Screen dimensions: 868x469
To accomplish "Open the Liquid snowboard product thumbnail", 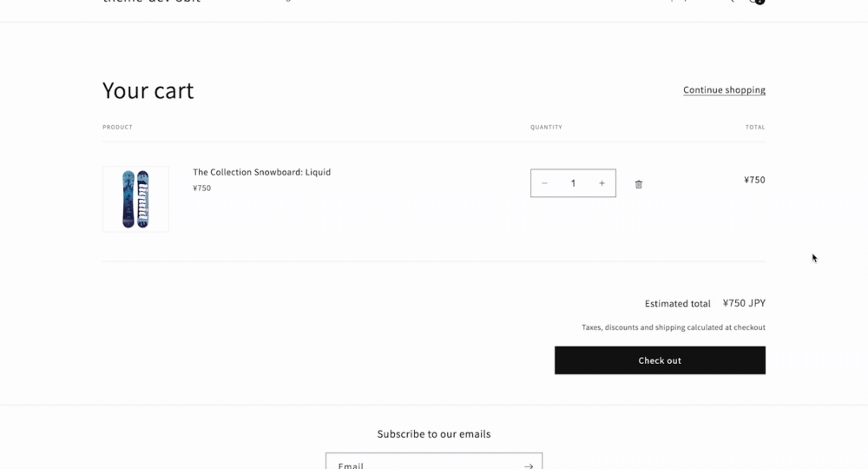I will coord(135,200).
